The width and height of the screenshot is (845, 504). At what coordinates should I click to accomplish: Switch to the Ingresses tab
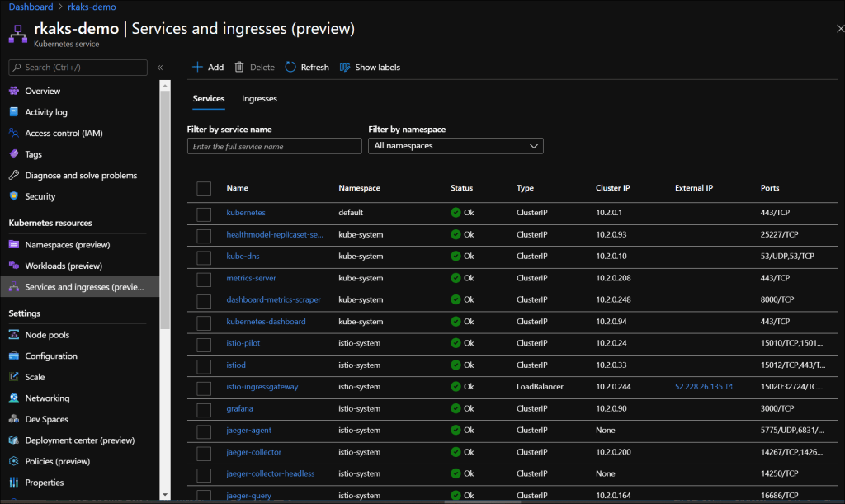pos(259,98)
